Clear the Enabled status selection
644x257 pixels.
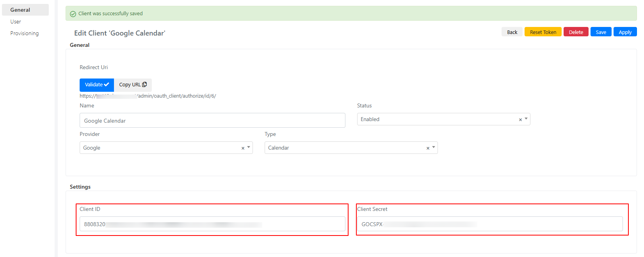(x=520, y=120)
